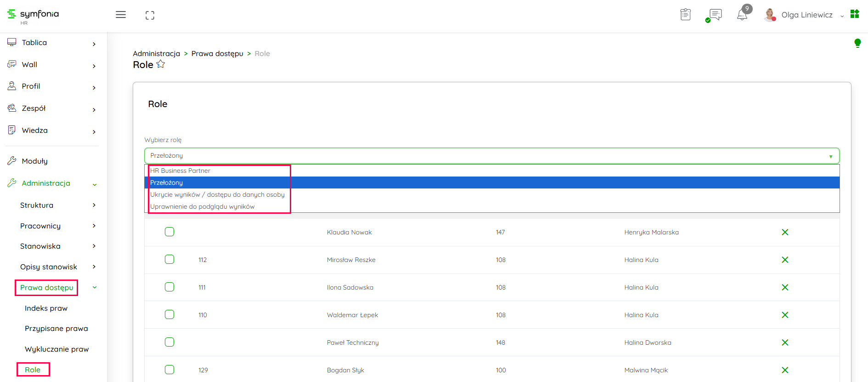Go to Przypisane prawa menu item
Screen dimensions: 868x382
pos(56,328)
